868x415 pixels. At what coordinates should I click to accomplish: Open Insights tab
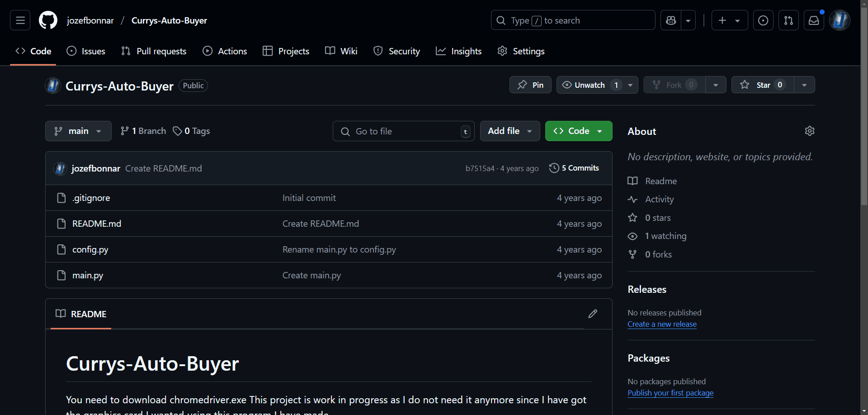[458, 51]
